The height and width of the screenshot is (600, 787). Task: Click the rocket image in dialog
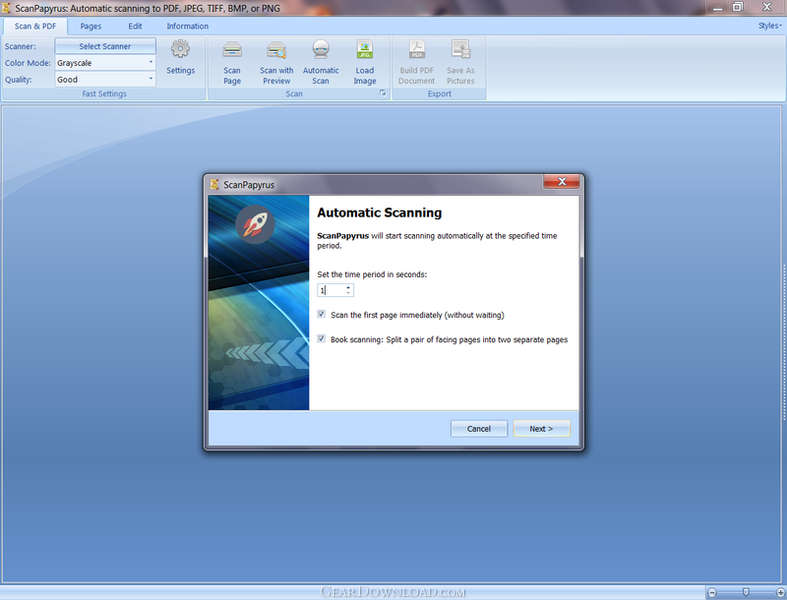(255, 224)
